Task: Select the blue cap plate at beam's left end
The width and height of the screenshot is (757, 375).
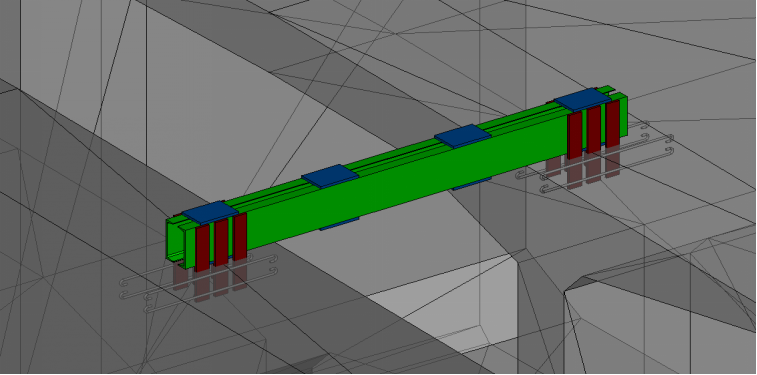Action: [x=210, y=213]
